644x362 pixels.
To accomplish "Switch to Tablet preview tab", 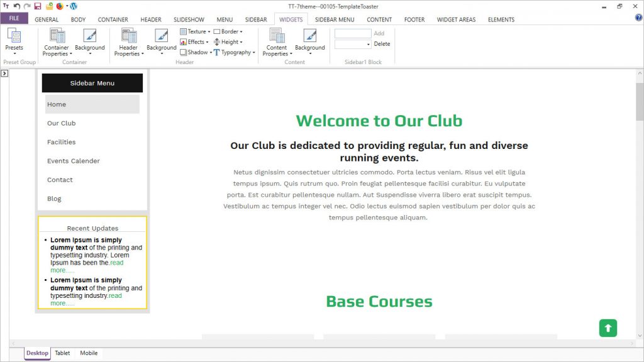I will pyautogui.click(x=62, y=353).
